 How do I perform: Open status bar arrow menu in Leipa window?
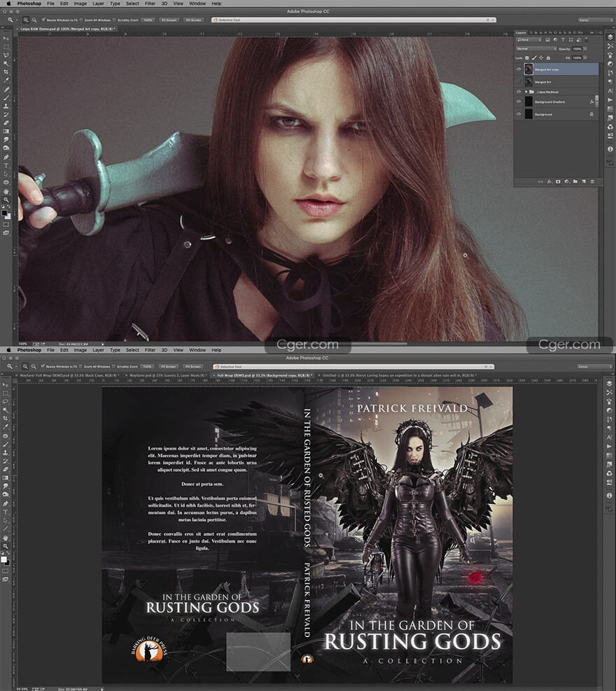click(103, 344)
